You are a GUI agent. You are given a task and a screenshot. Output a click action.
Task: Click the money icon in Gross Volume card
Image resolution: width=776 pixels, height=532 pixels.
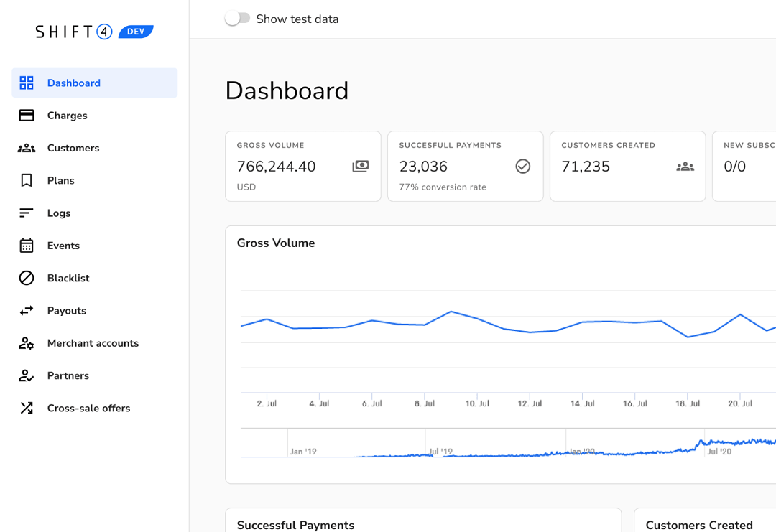(x=360, y=166)
